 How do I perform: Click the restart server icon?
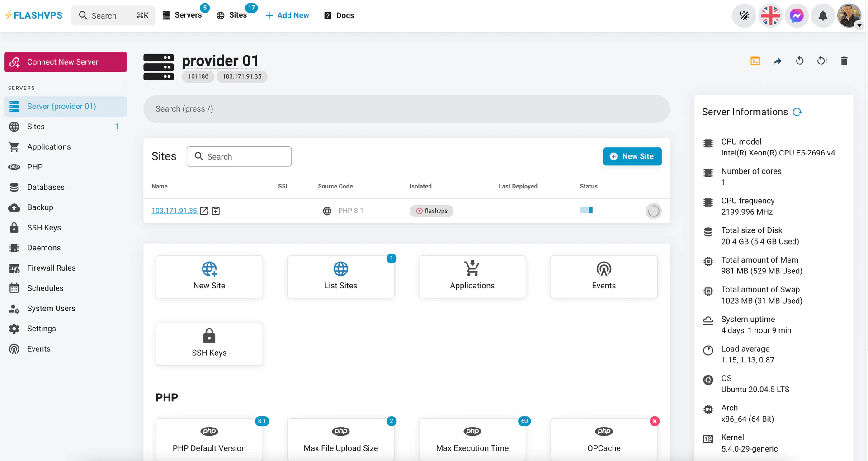click(x=799, y=61)
